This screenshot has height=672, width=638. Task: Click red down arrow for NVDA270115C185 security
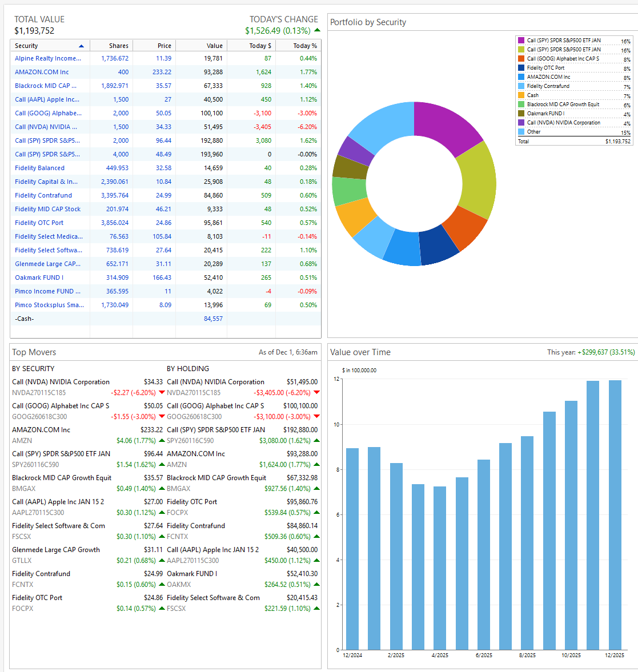point(162,392)
